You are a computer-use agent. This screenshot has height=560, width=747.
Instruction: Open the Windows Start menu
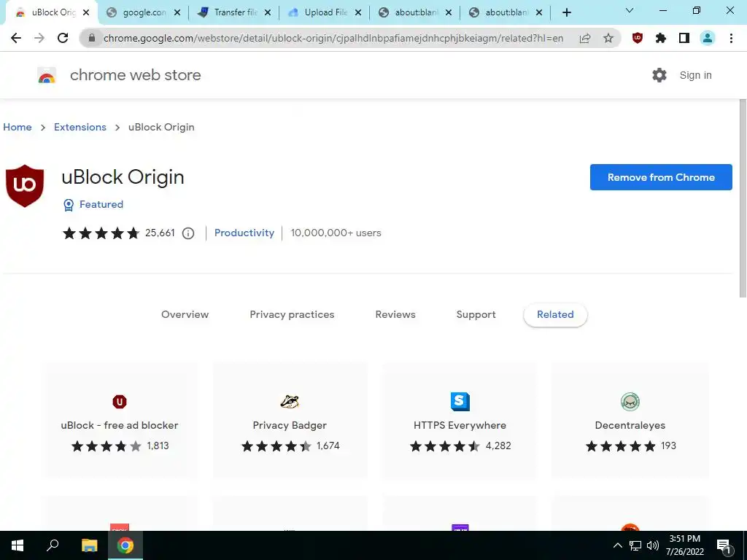pos(18,545)
